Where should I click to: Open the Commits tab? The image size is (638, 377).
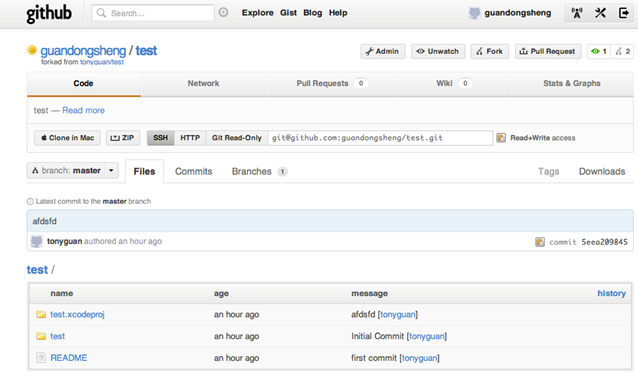(x=194, y=172)
